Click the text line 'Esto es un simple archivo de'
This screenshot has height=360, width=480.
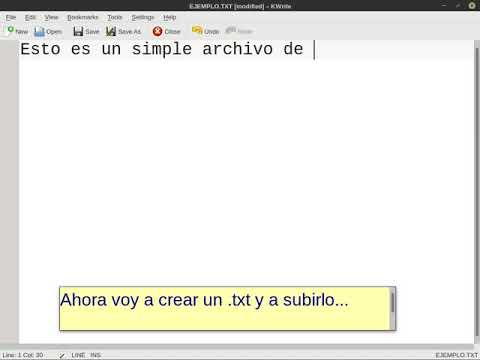click(x=162, y=49)
